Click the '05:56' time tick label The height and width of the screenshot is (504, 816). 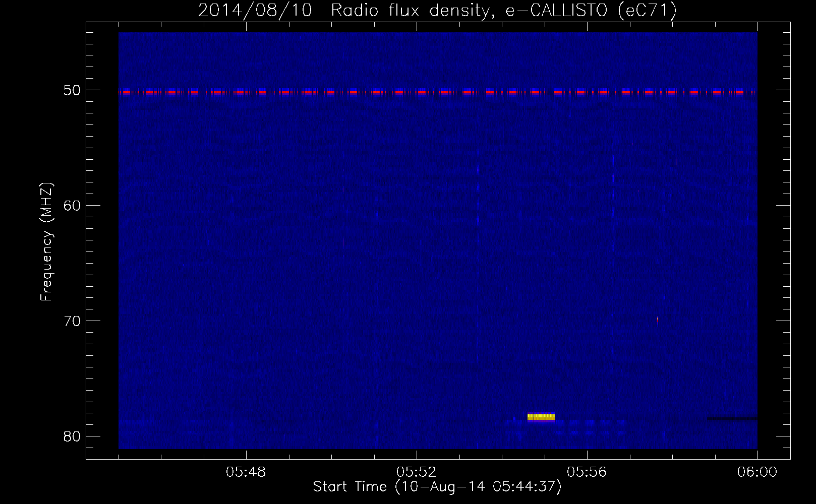587,472
